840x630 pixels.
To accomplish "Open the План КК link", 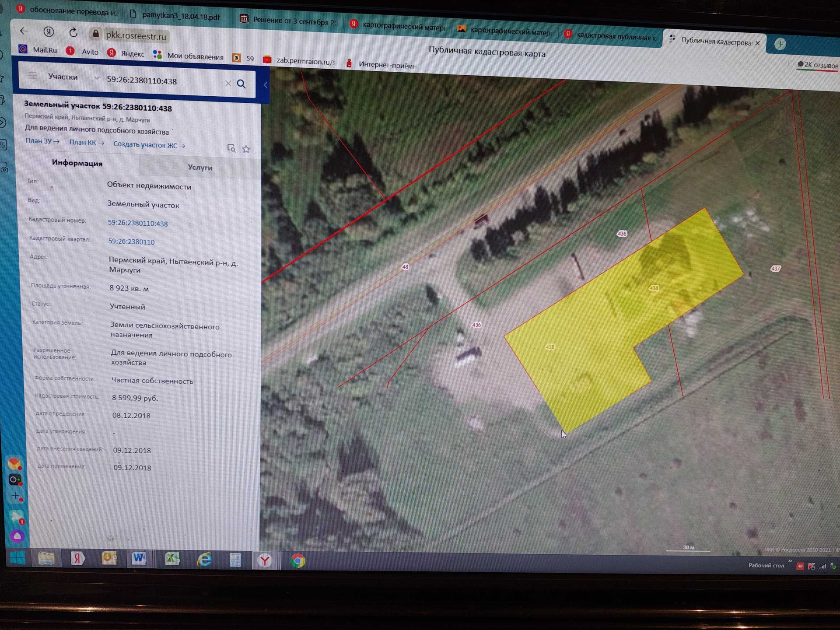I will click(86, 142).
